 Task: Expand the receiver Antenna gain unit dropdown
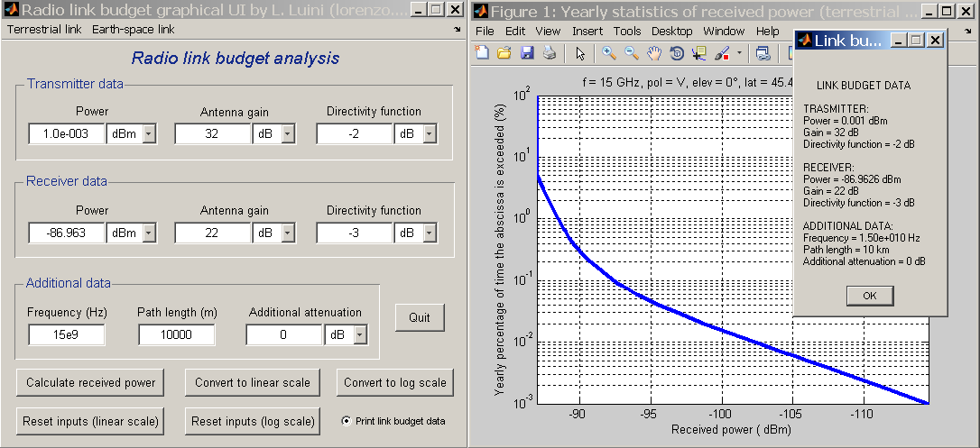[x=288, y=233]
